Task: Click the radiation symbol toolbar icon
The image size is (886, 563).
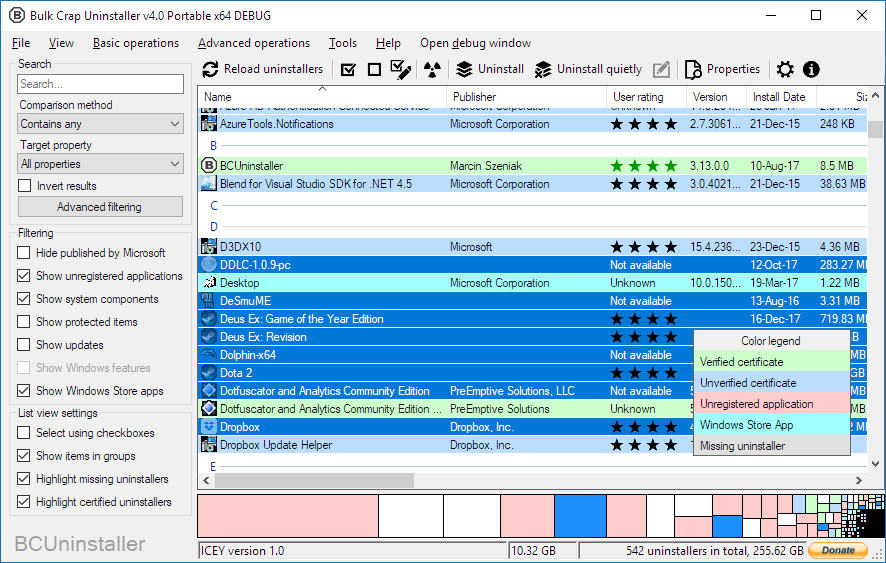Action: point(431,69)
